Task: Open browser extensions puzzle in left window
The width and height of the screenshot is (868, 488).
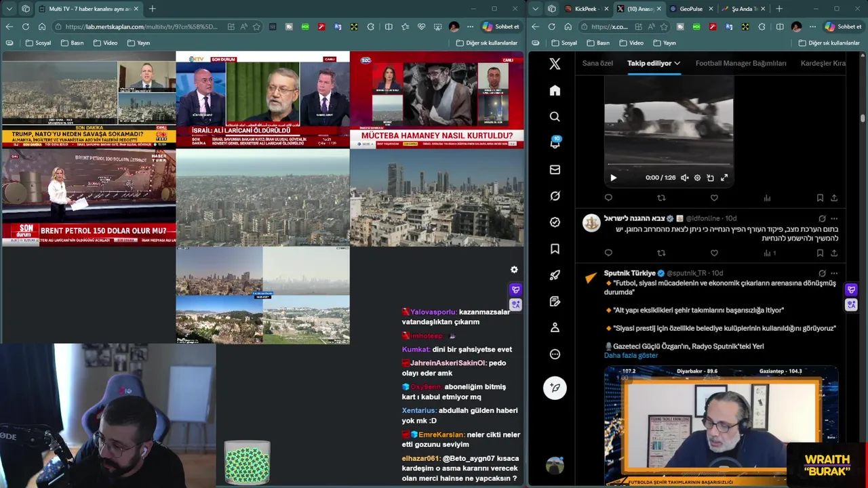Action: point(370,26)
